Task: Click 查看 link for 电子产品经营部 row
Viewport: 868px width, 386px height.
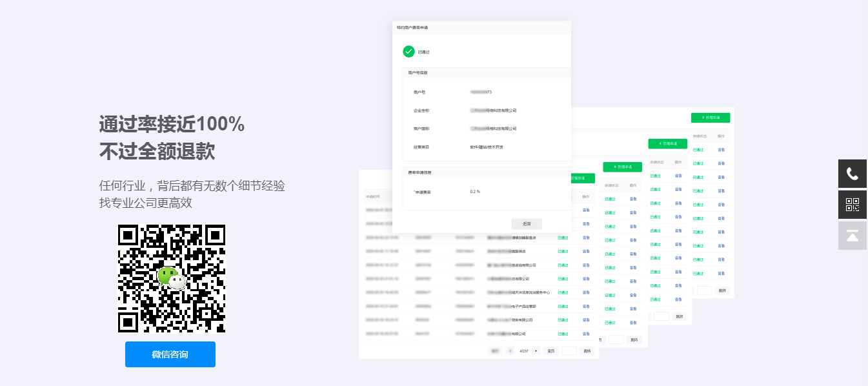Action: point(586,306)
